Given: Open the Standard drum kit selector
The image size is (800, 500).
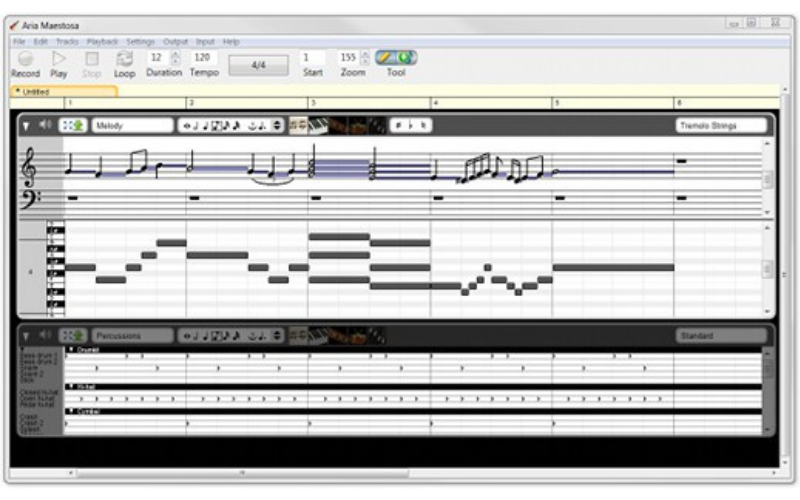Looking at the screenshot, I should click(720, 335).
